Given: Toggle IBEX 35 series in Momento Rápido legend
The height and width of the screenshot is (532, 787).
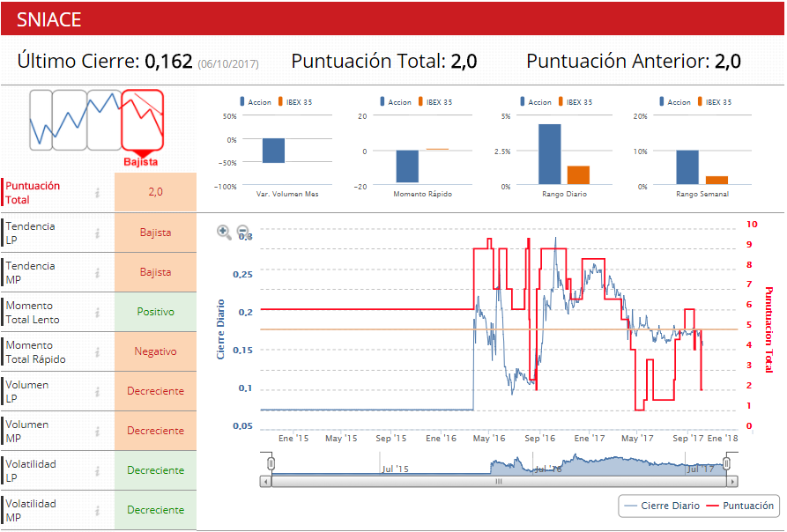Looking at the screenshot, I should [435, 102].
